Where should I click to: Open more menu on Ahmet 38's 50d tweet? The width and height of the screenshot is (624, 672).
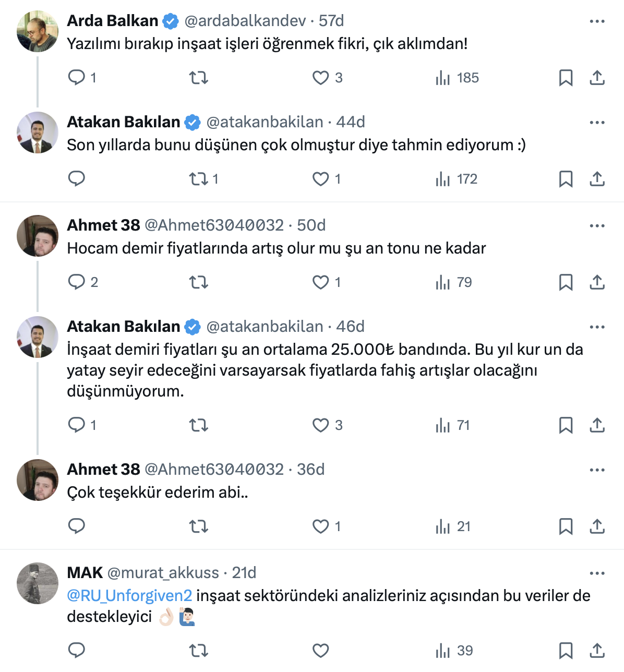coord(597,226)
